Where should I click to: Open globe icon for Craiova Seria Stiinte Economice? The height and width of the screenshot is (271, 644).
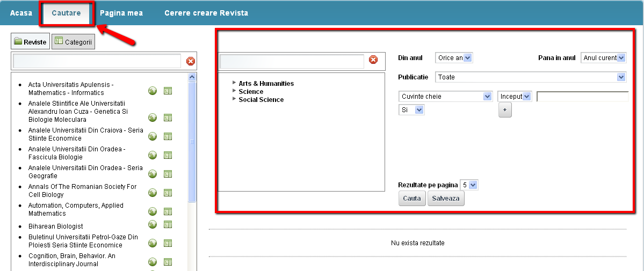click(153, 136)
